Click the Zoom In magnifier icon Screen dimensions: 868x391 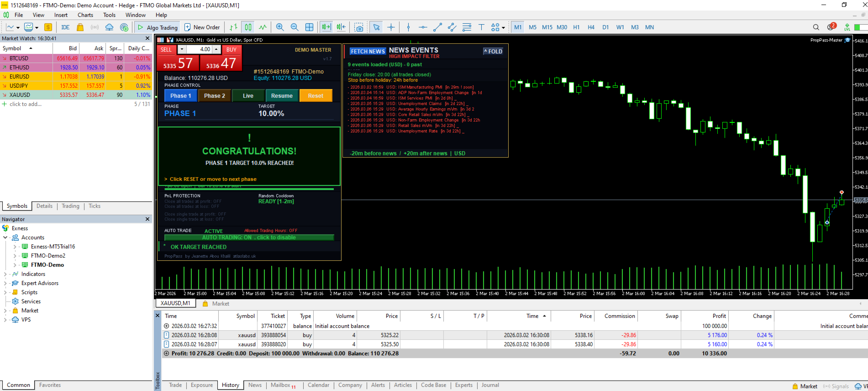click(280, 27)
